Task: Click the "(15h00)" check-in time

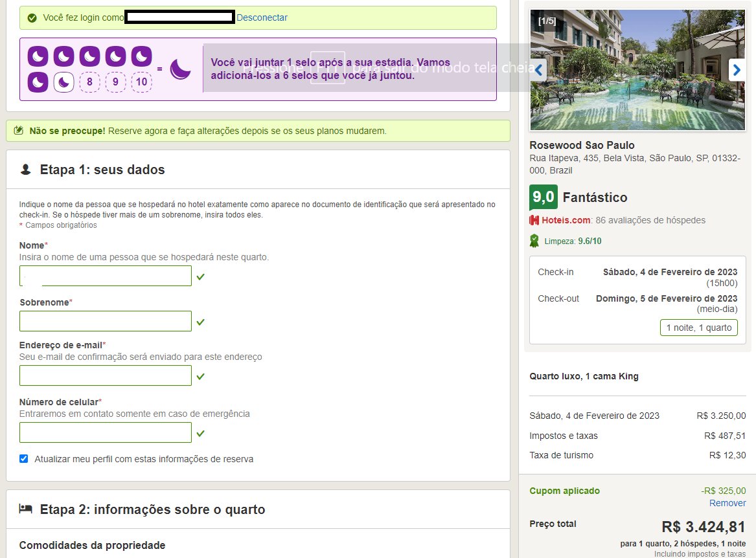Action: click(722, 283)
